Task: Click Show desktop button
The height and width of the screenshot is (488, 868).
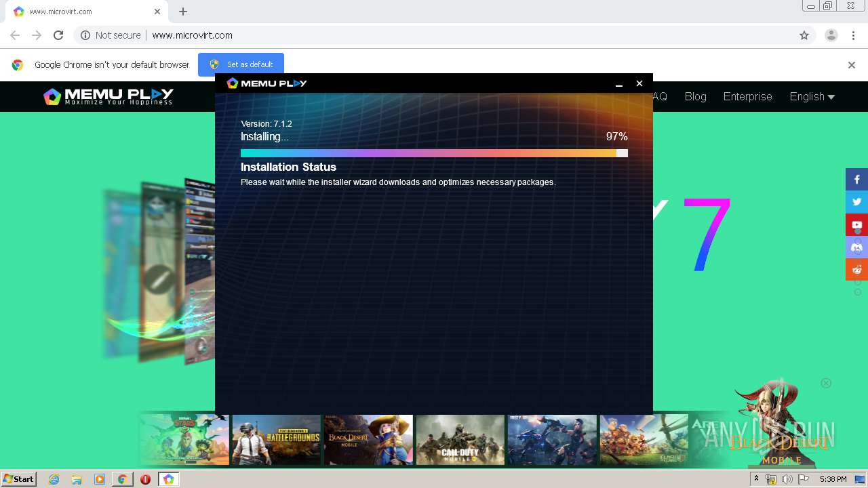Action: coord(860,479)
